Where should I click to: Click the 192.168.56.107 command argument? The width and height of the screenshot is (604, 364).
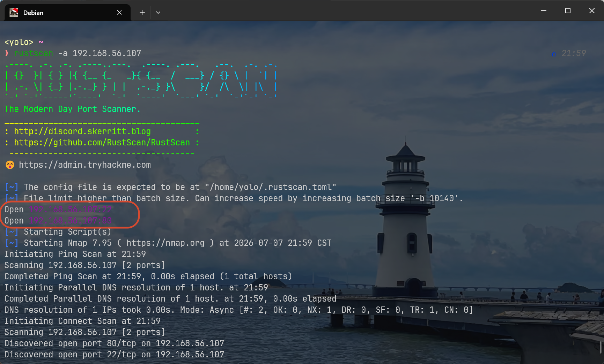[107, 53]
